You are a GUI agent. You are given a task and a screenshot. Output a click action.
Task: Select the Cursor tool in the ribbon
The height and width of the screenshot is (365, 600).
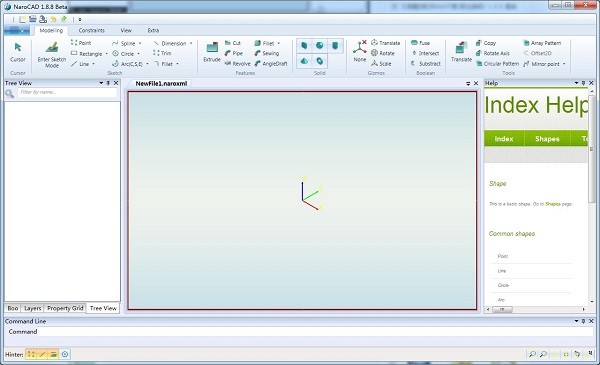point(18,52)
